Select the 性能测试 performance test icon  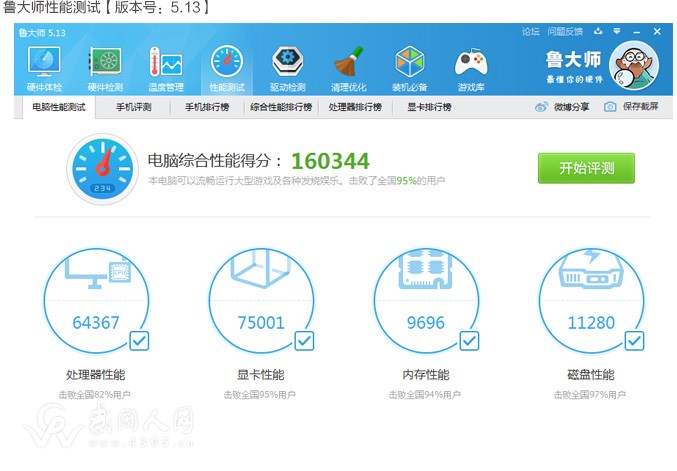click(227, 62)
